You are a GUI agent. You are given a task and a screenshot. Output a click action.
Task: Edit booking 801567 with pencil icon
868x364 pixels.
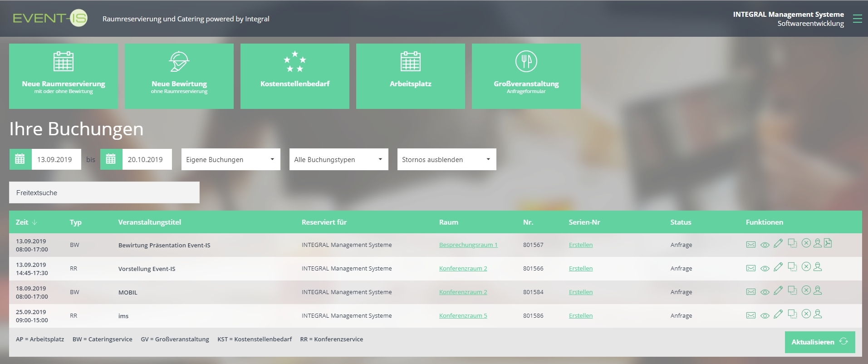pyautogui.click(x=778, y=243)
